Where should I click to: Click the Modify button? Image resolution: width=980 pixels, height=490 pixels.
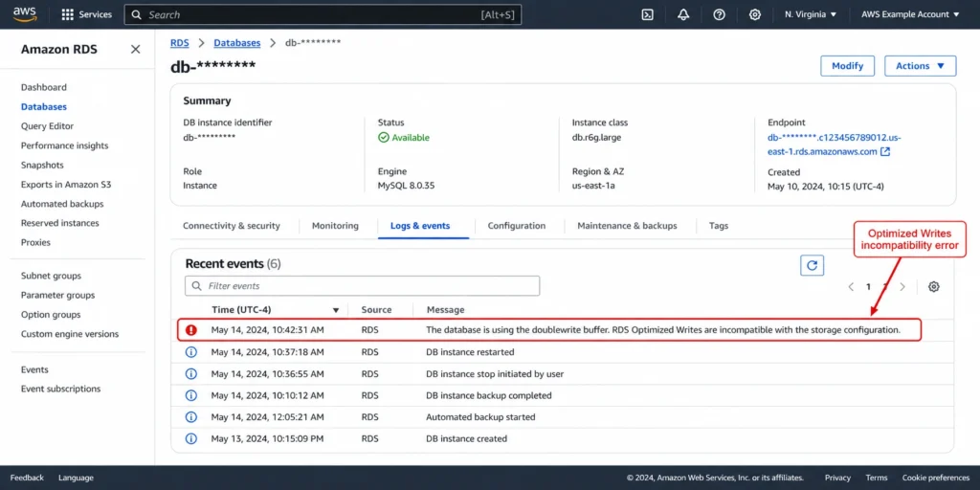pos(848,66)
